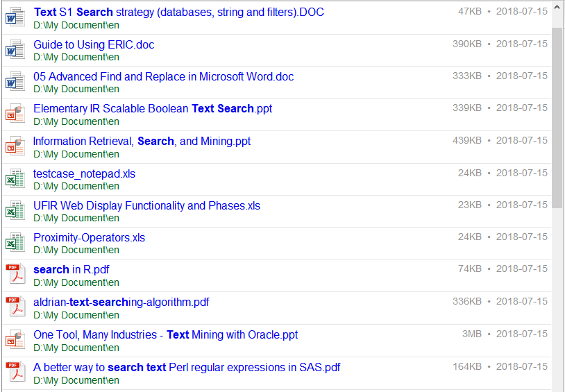Click the Word icon beside Guide to Using ERIC.doc

point(15,50)
